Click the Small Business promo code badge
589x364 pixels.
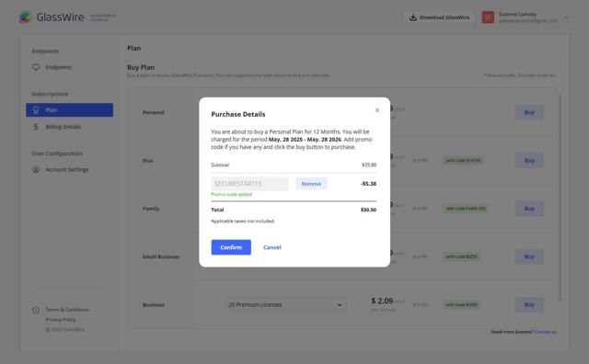click(461, 256)
